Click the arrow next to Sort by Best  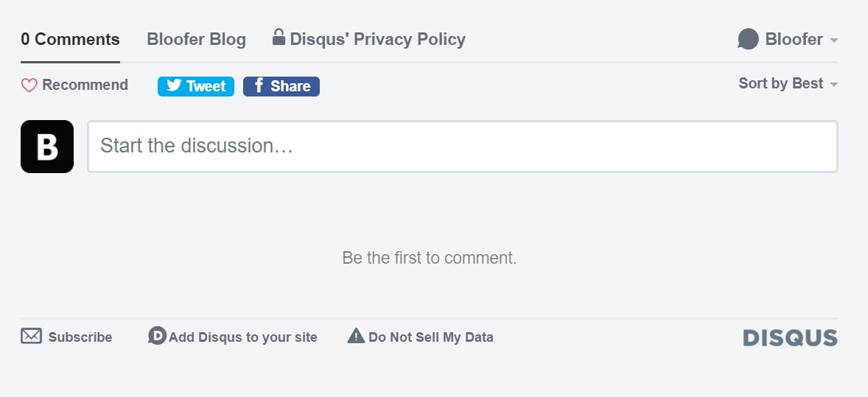tap(834, 85)
